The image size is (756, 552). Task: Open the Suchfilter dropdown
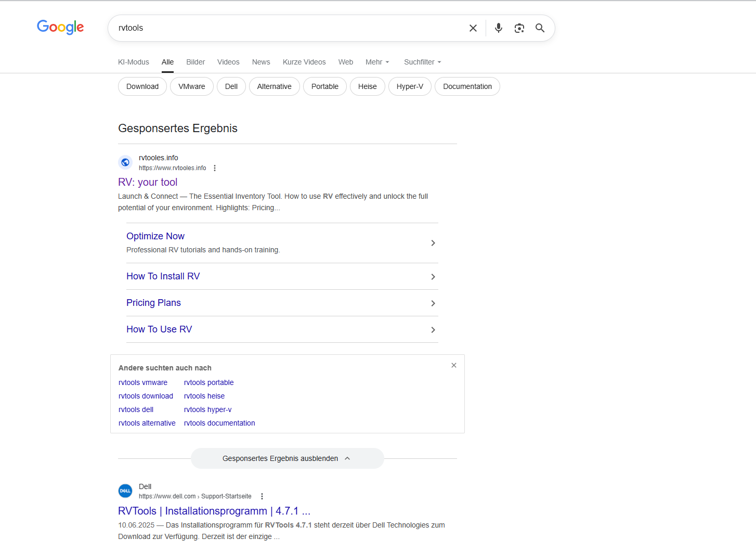[x=422, y=62]
